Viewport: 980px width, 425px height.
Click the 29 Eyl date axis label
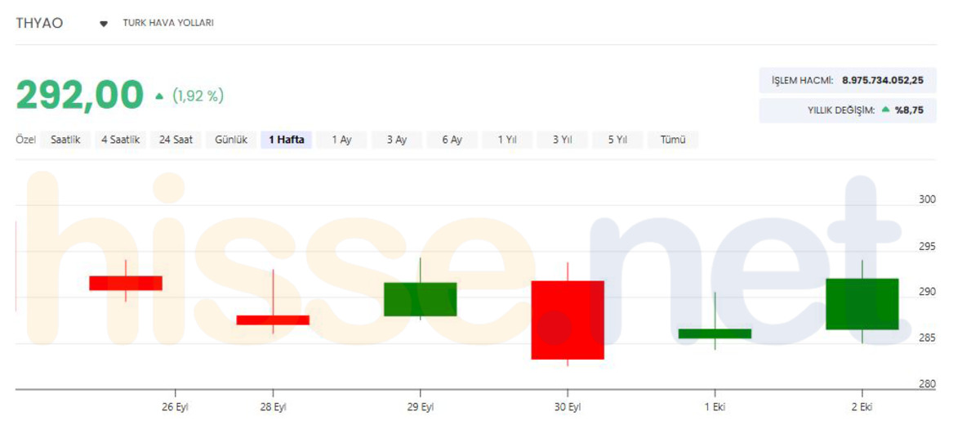point(420,407)
